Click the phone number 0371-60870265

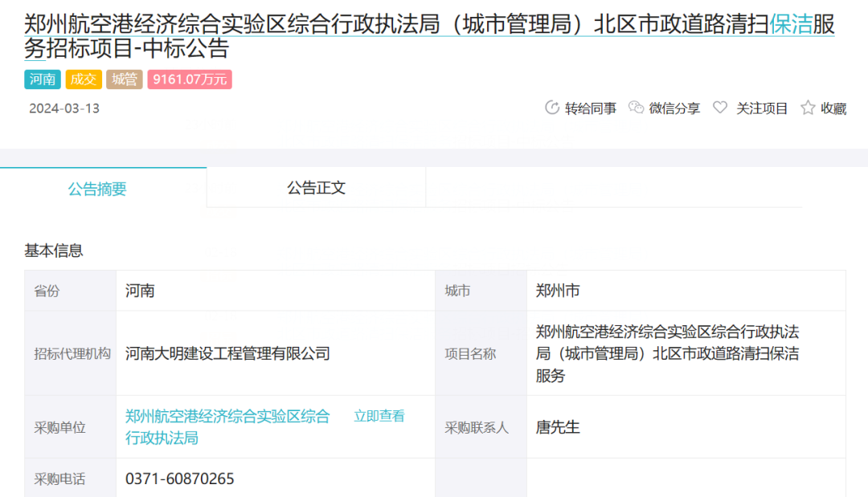180,479
